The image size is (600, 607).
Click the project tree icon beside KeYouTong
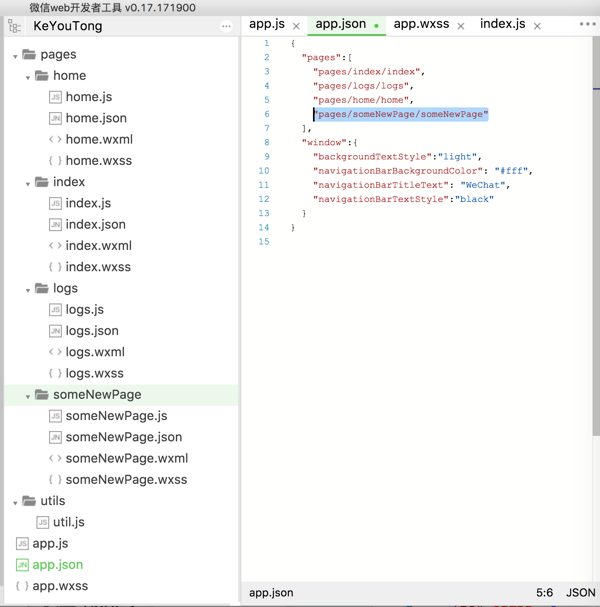[14, 26]
